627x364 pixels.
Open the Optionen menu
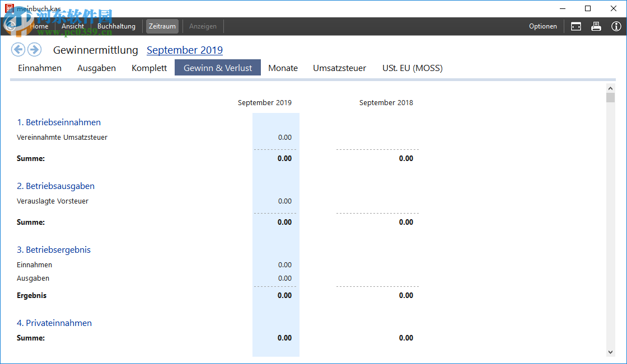tap(542, 26)
